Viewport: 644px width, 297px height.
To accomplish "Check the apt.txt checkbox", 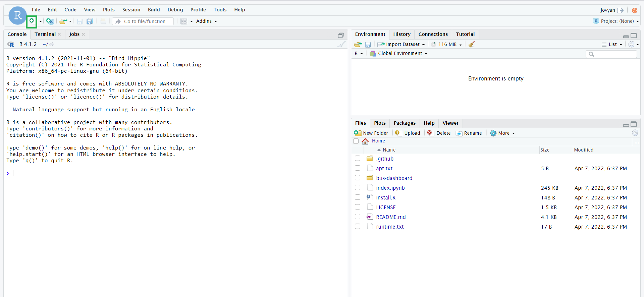I will [358, 168].
